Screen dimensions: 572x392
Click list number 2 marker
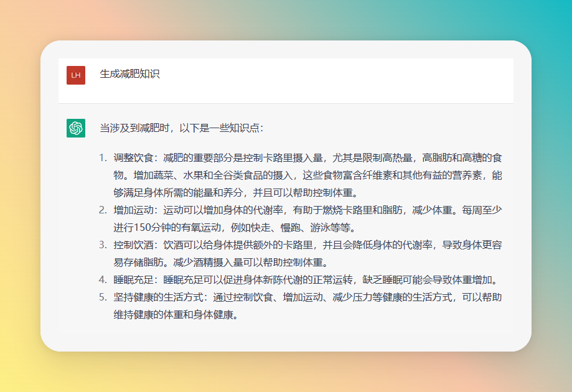[x=103, y=210]
